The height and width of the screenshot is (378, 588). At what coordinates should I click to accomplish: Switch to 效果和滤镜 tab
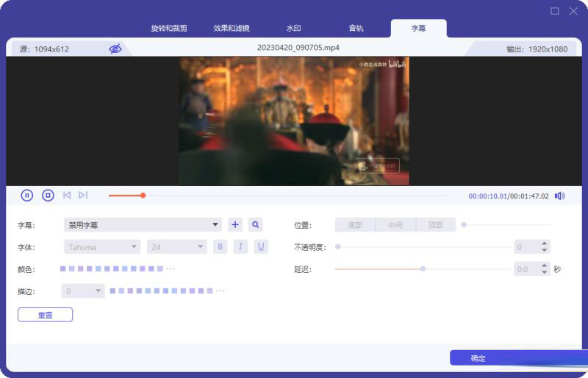(x=232, y=28)
